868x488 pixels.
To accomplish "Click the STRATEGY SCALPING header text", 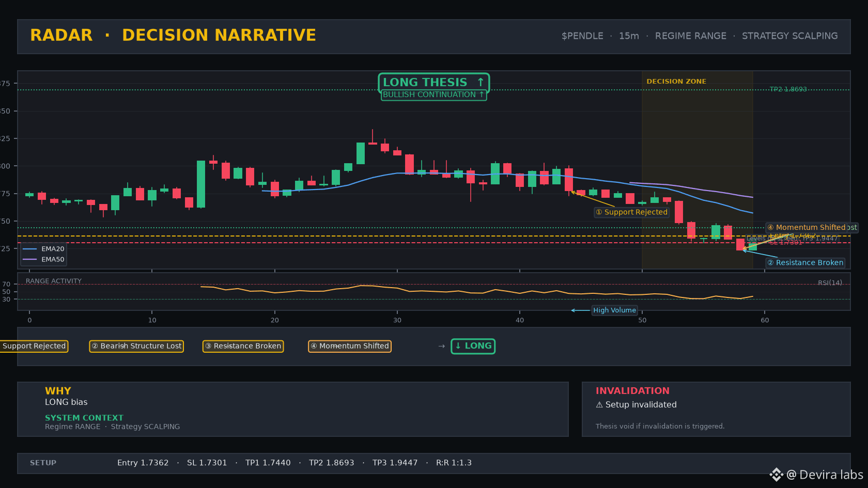I will 790,36.
